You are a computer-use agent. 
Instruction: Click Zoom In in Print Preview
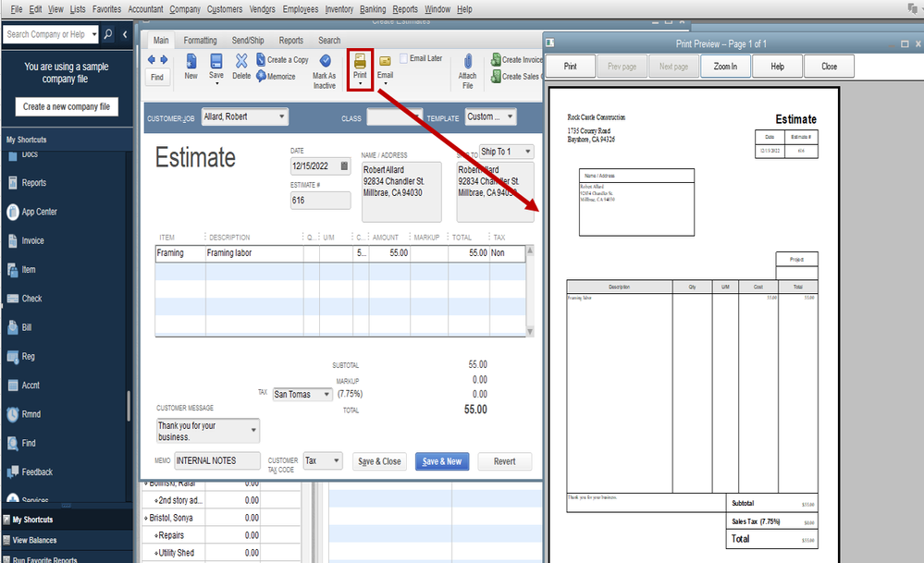pos(725,67)
